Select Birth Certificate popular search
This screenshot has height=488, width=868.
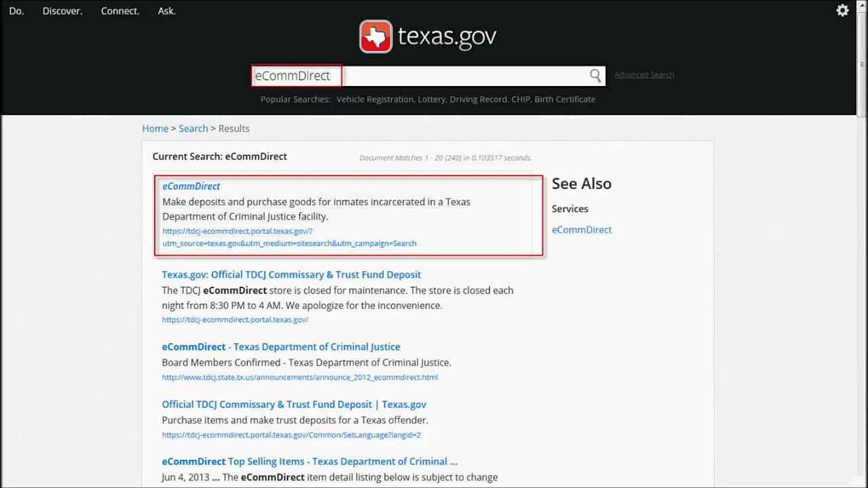coord(565,99)
